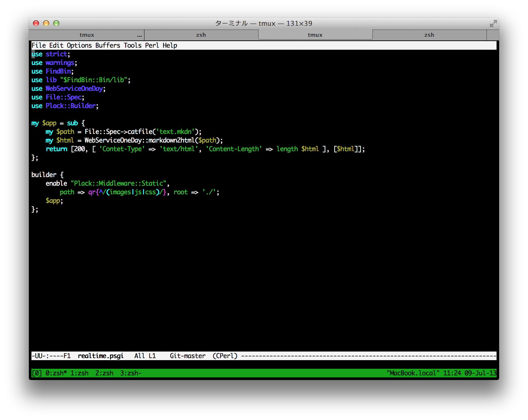
Task: Click the 'text.mkdn' string literal
Action: [175, 132]
